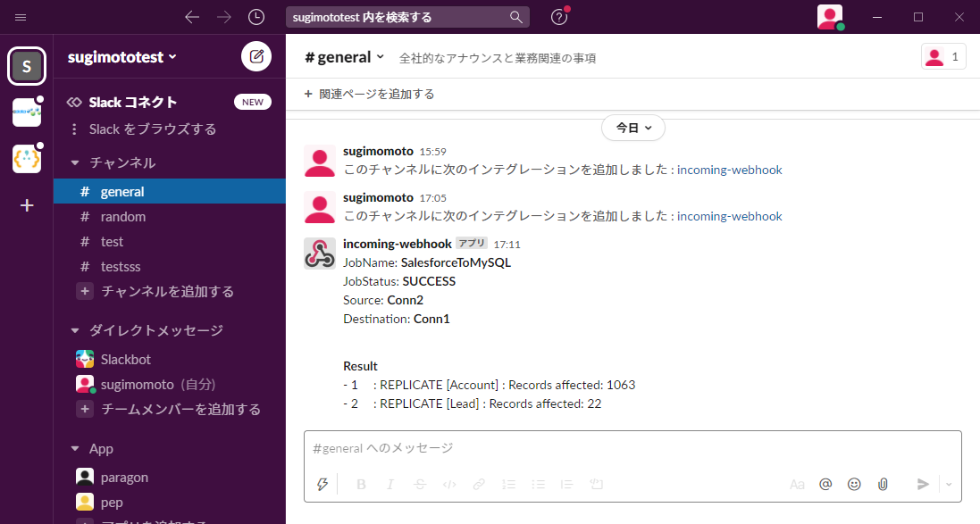Attach a file using the paperclip icon

click(883, 484)
